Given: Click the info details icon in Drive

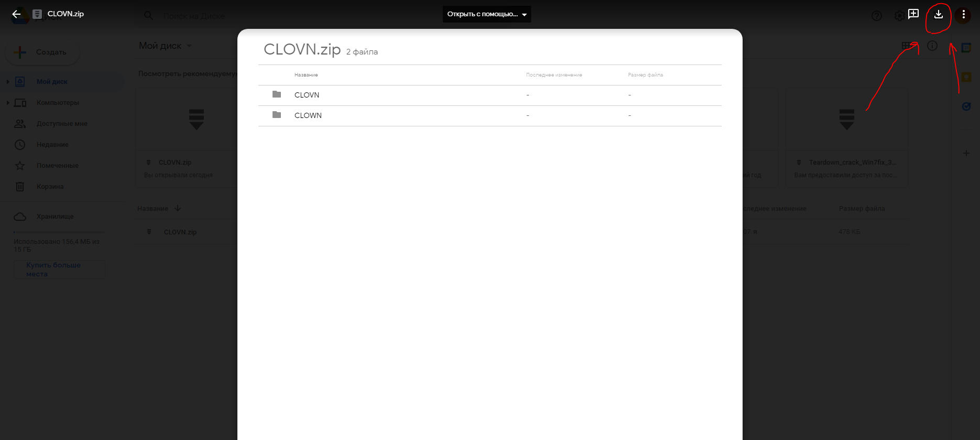Looking at the screenshot, I should [932, 46].
